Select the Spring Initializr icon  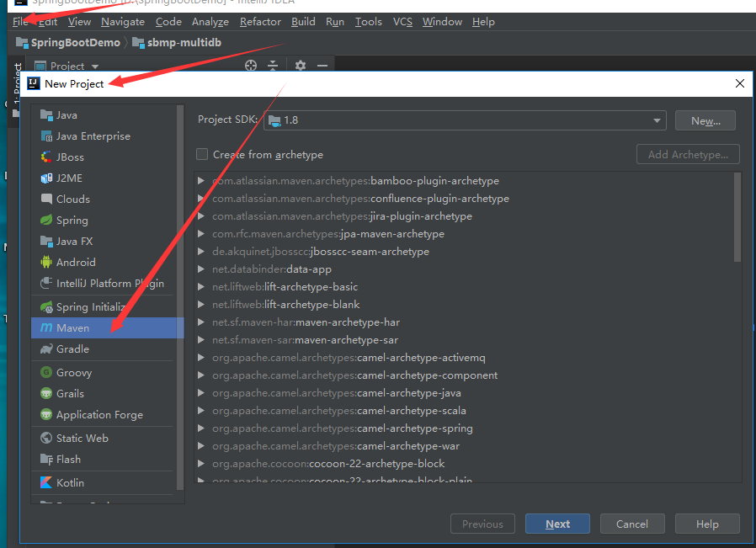(x=46, y=307)
